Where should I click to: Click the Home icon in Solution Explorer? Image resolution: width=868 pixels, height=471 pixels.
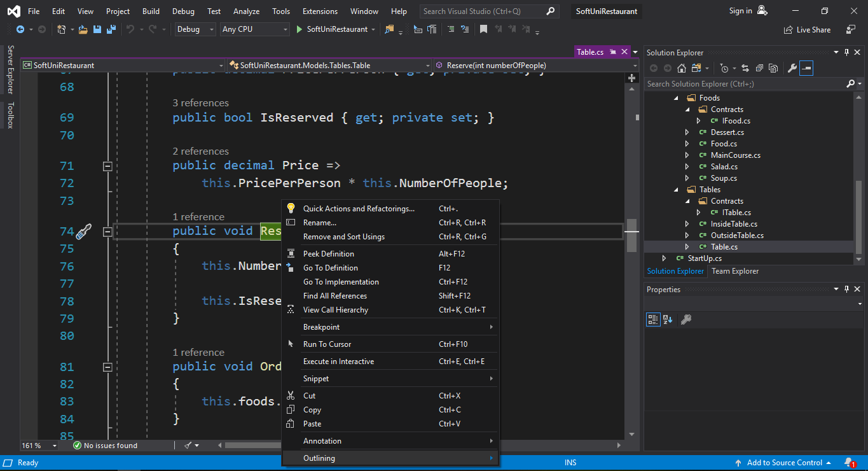click(682, 68)
